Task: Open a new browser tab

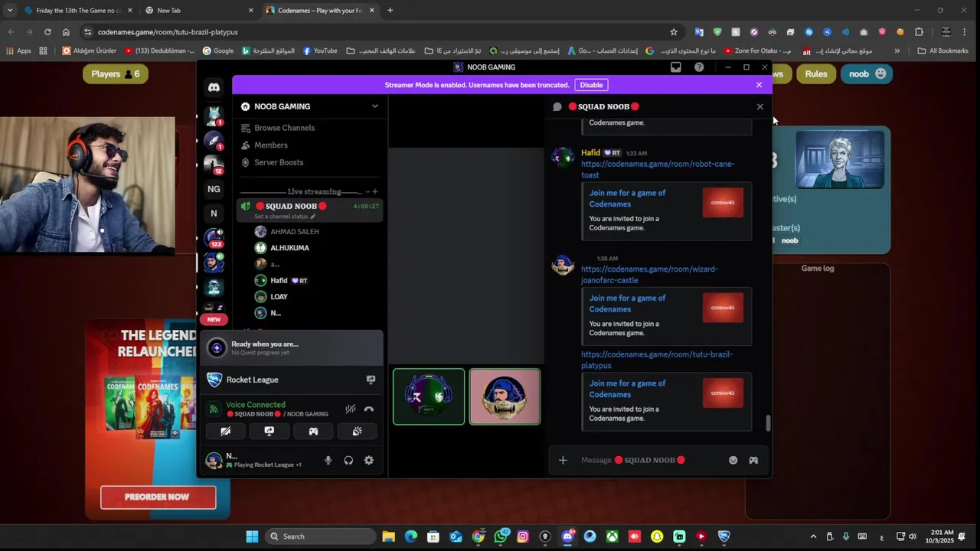Action: [x=390, y=11]
